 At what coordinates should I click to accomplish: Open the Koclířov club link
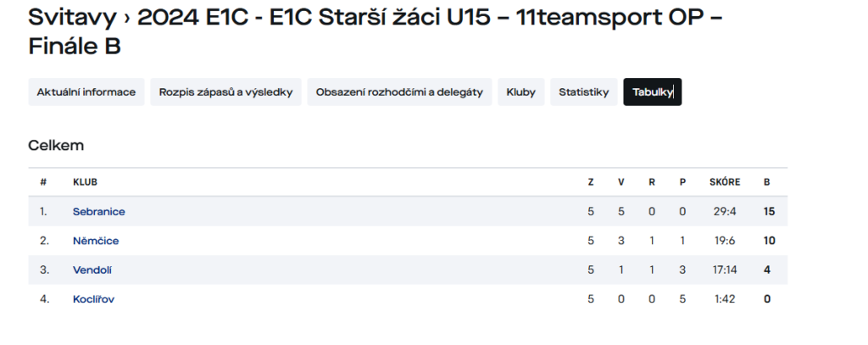[x=93, y=299]
